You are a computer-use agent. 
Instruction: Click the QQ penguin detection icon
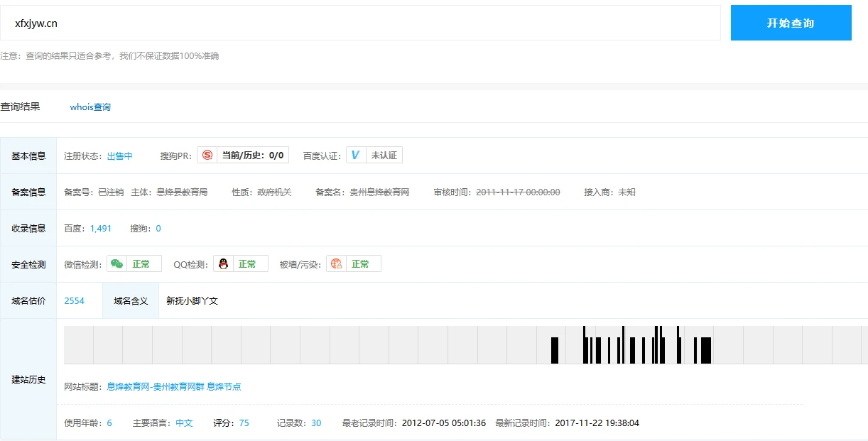pyautogui.click(x=223, y=264)
